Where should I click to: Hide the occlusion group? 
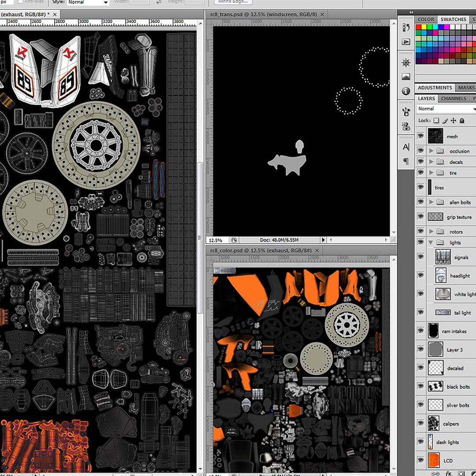tap(420, 150)
